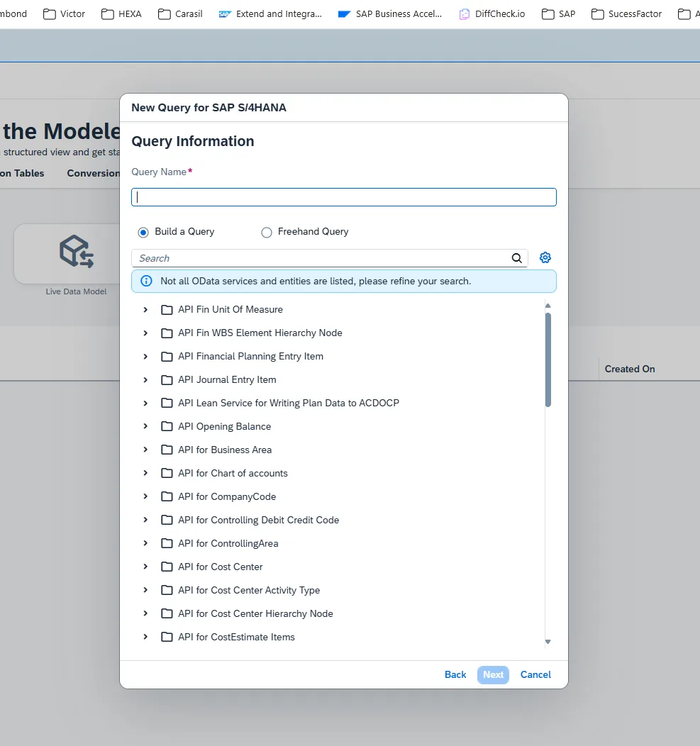Open the HEXA bookmarks folder
The image size is (700, 746).
(x=122, y=13)
